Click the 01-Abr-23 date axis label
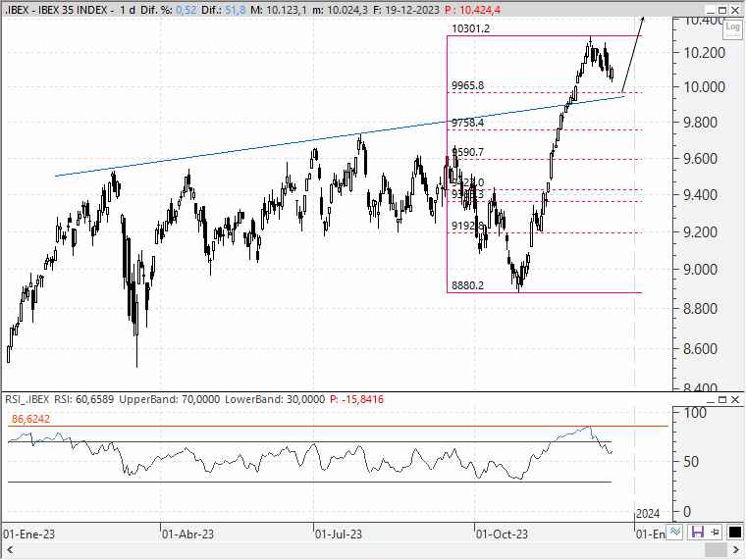 coord(187,535)
